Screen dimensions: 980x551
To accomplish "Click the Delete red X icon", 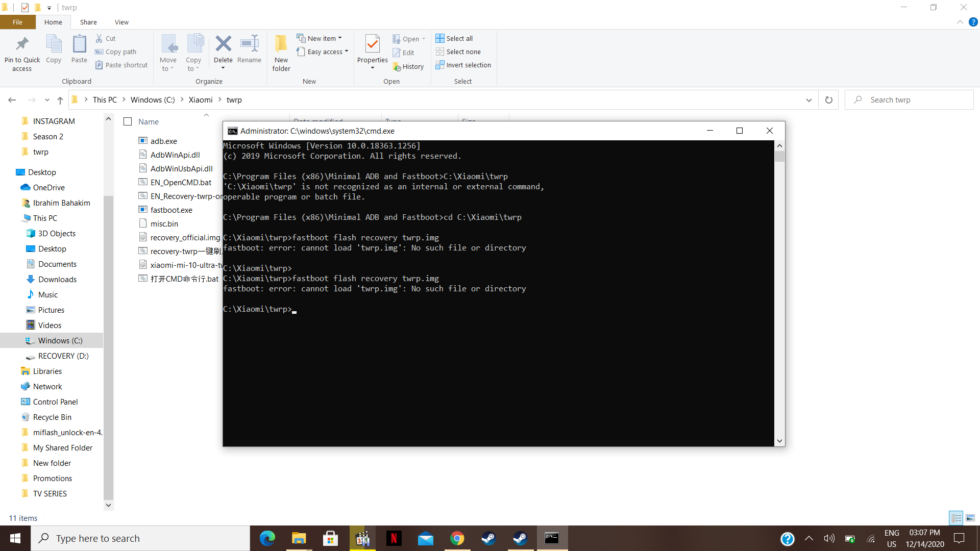I will point(223,44).
